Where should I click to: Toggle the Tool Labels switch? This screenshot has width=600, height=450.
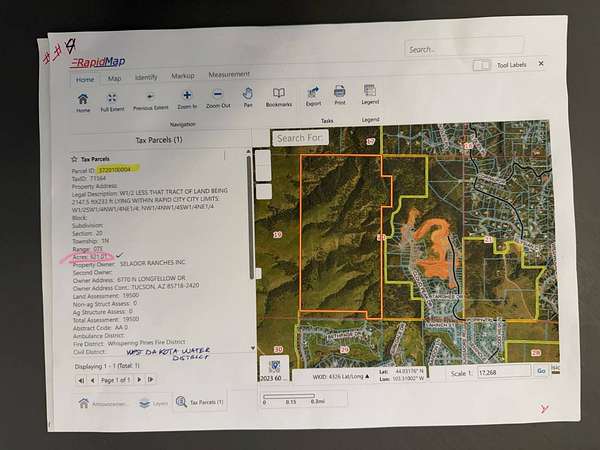click(482, 65)
